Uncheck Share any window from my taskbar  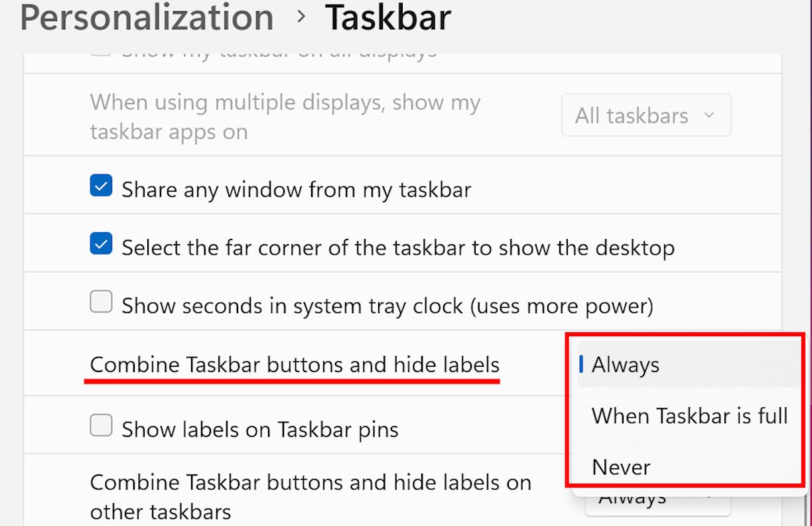coord(101,187)
